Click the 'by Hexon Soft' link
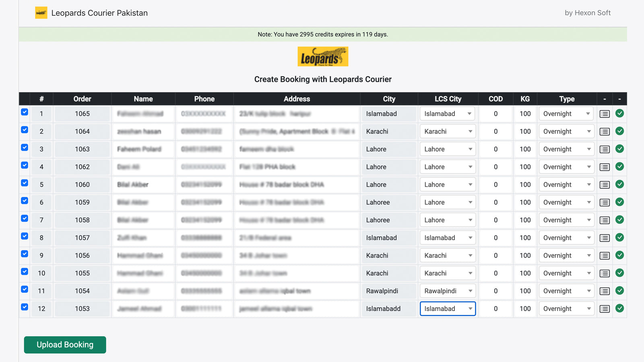The height and width of the screenshot is (362, 644). click(x=587, y=13)
